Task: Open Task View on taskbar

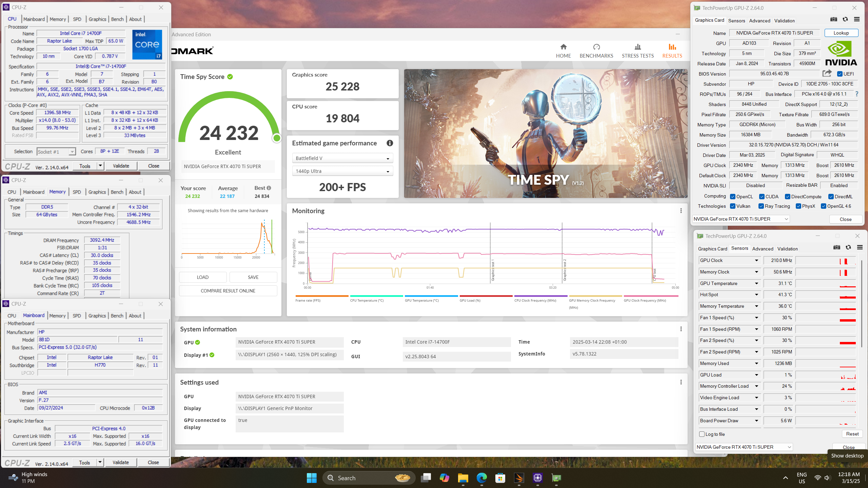Action: tap(426, 478)
